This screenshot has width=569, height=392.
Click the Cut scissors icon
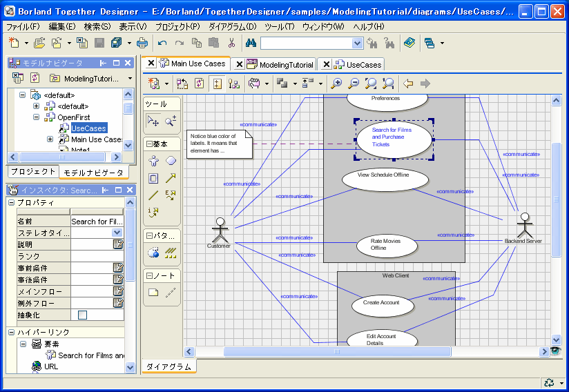coord(231,43)
